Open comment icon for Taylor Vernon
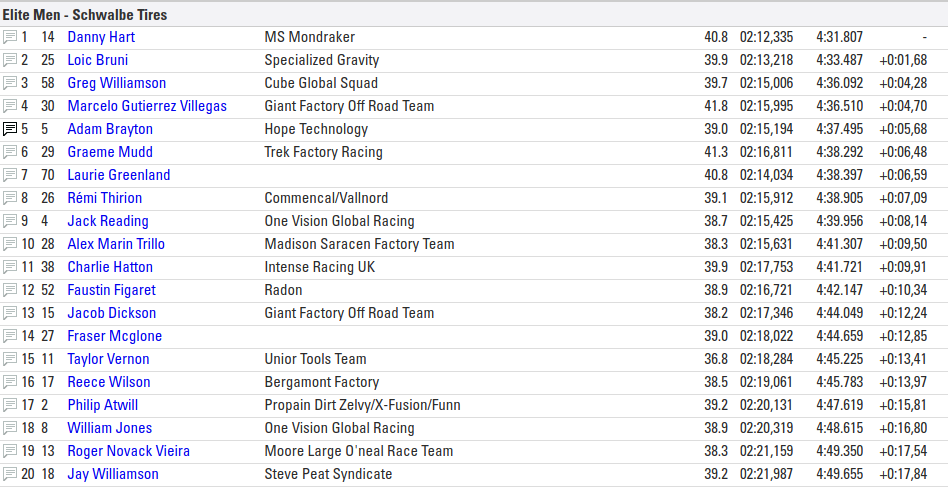The image size is (948, 487). tap(10, 359)
